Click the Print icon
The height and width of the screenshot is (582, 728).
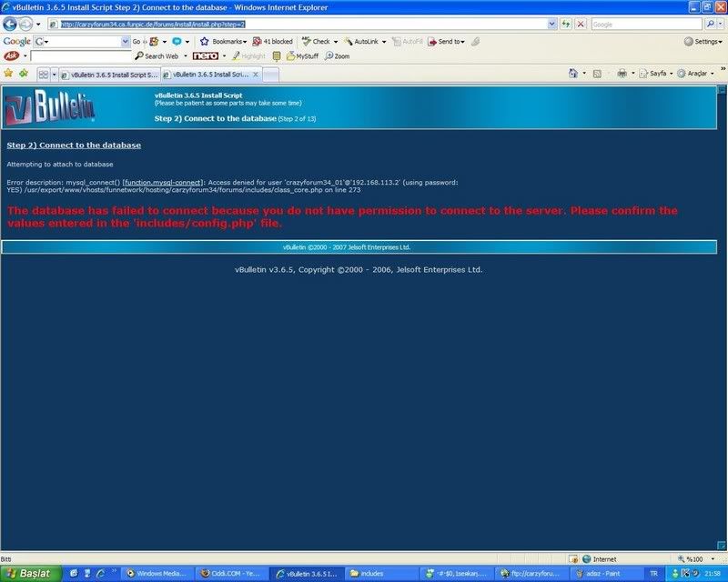(x=622, y=74)
